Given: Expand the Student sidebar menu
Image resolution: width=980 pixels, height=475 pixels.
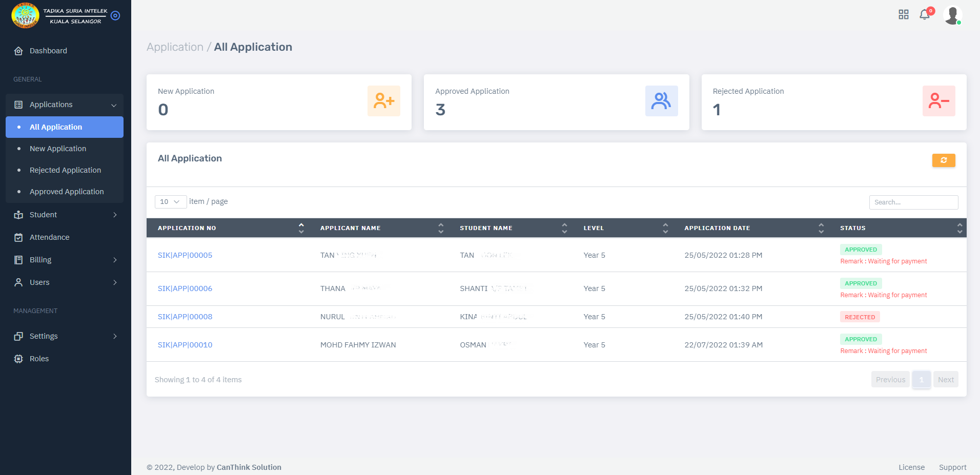Looking at the screenshot, I should point(65,215).
